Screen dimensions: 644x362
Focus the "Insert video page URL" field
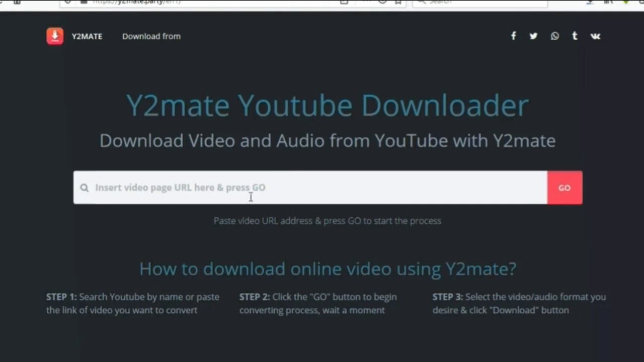coord(310,188)
